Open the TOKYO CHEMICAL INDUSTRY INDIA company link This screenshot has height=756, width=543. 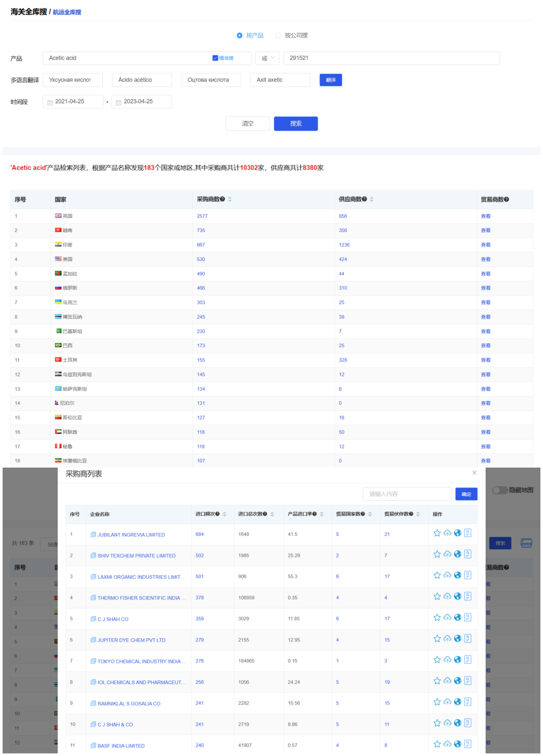[142, 662]
